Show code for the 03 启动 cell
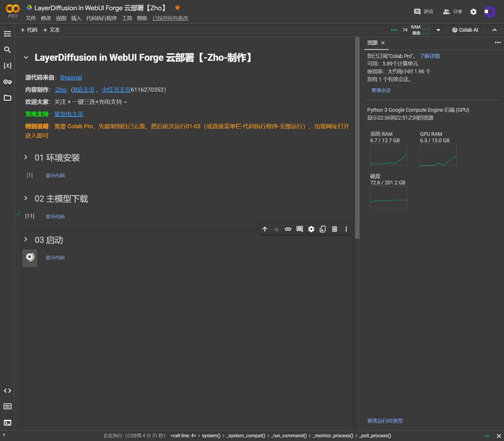Screen dimensions: 504x441 55,257
